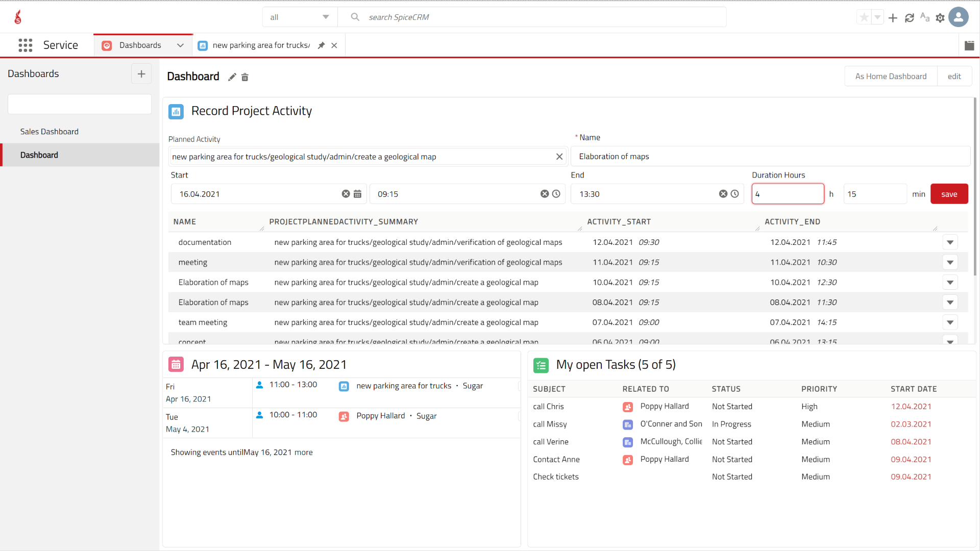Open row actions for meeting activity
The width and height of the screenshot is (980, 551).
coord(950,262)
